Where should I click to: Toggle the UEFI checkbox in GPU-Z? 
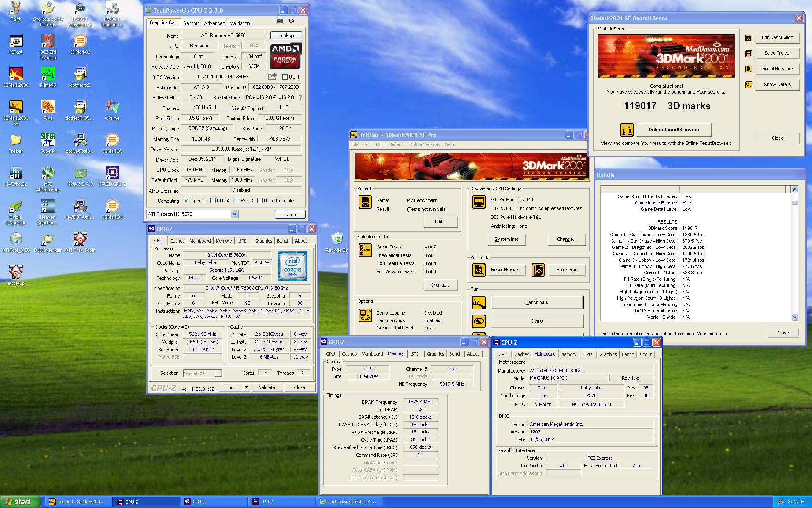click(x=285, y=77)
